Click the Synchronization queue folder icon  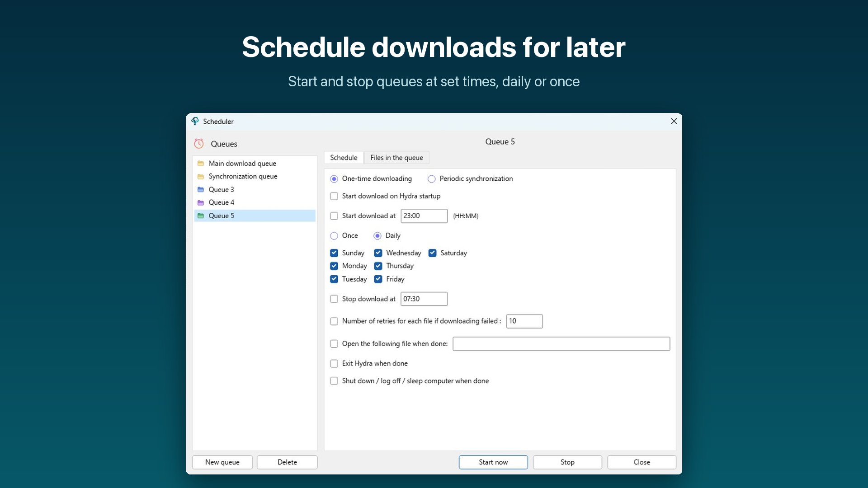[201, 177]
